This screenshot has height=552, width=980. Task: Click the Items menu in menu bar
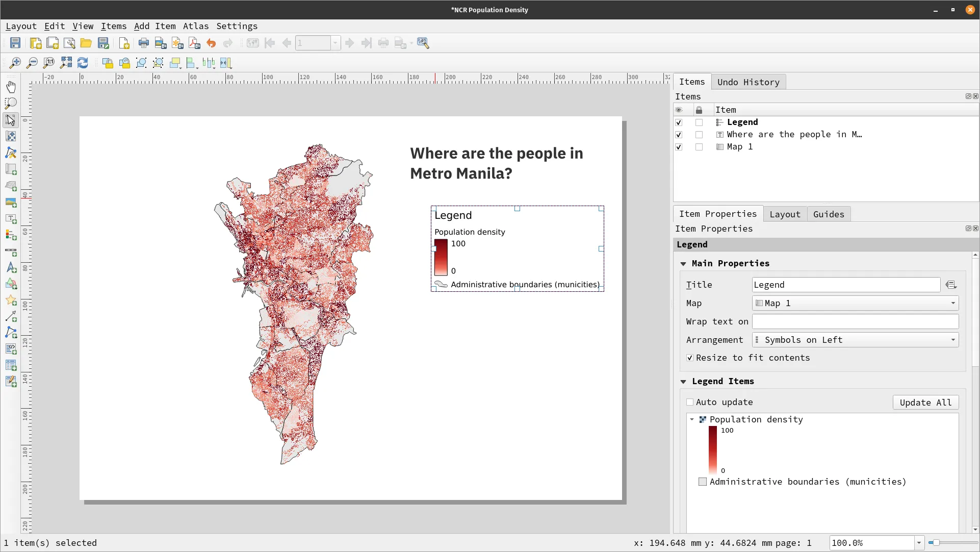tap(112, 26)
